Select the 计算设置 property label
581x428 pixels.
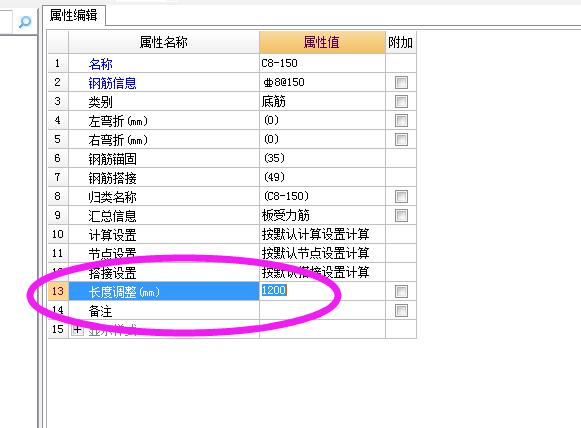pos(112,235)
